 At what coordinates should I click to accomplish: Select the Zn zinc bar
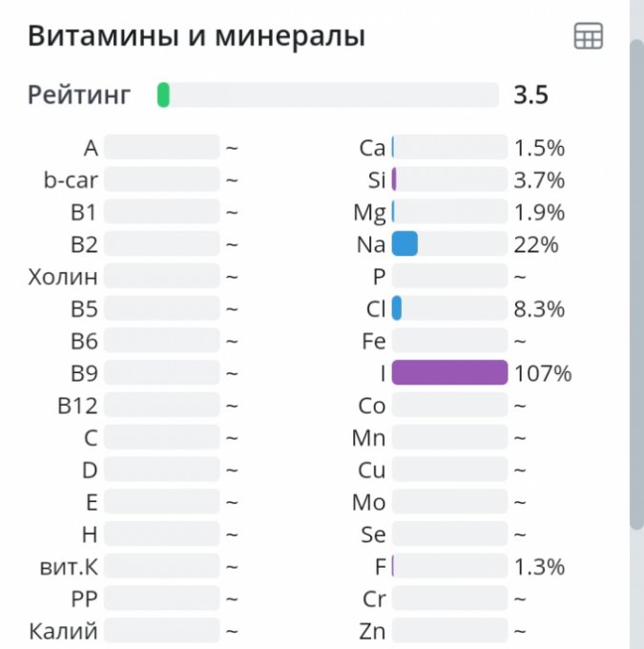449,631
